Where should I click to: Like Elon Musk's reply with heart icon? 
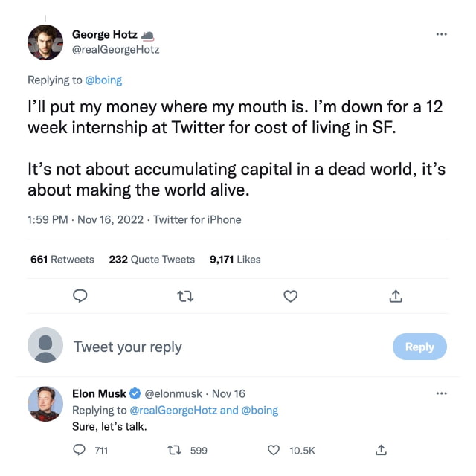click(x=274, y=450)
